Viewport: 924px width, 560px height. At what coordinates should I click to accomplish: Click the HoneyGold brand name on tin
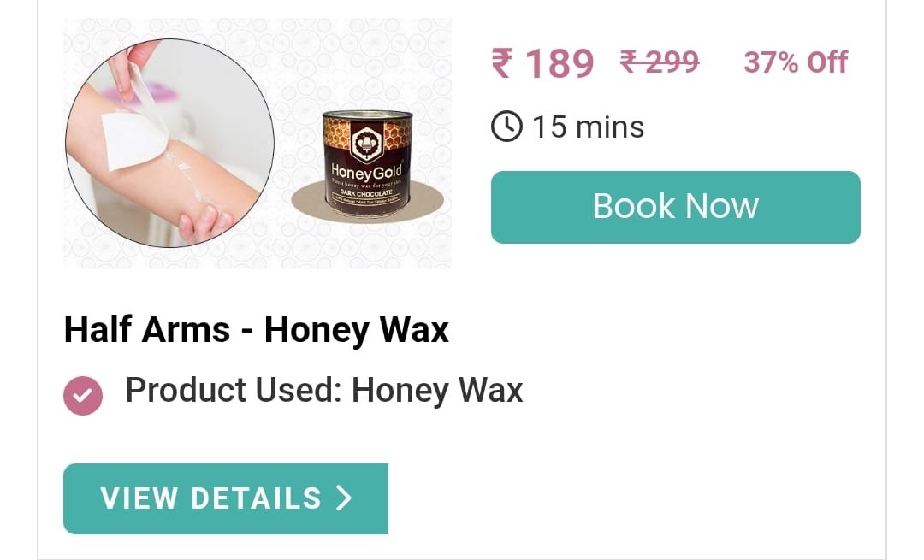(366, 171)
